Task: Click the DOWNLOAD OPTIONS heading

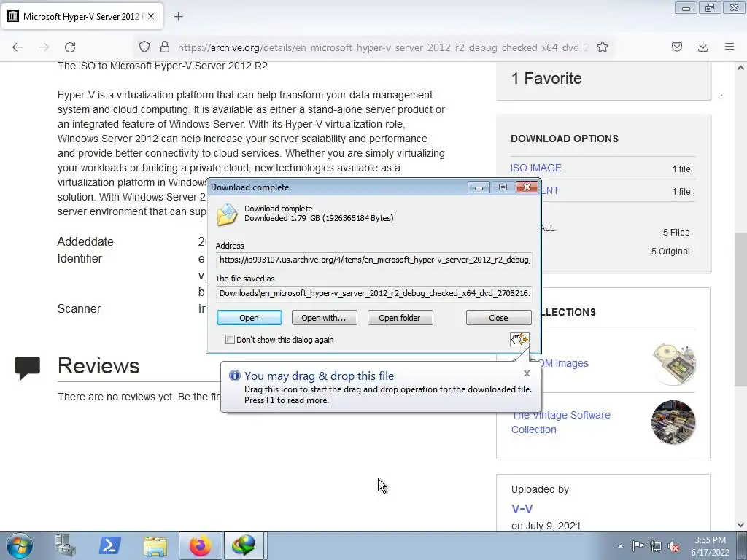Action: pyautogui.click(x=565, y=139)
